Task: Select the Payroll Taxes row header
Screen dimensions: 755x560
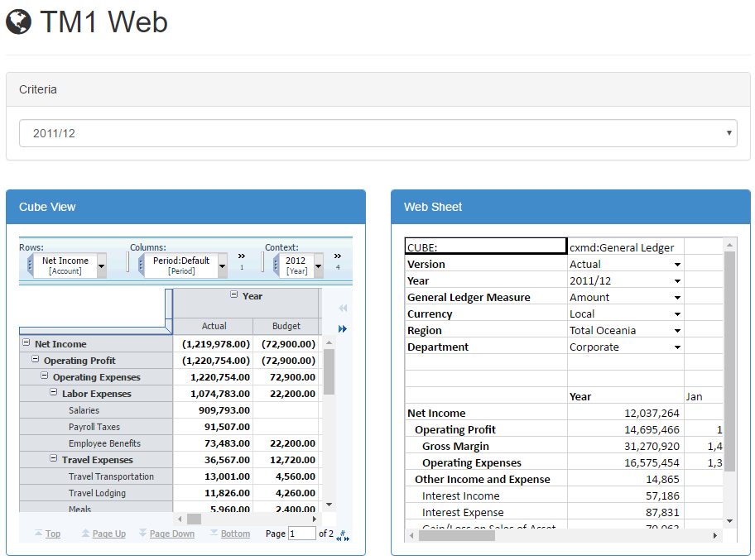Action: 94,427
